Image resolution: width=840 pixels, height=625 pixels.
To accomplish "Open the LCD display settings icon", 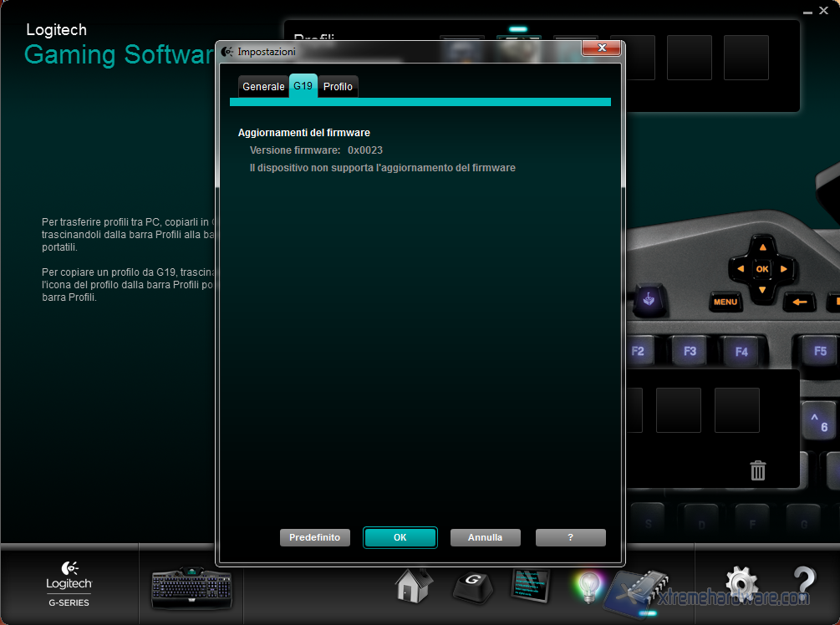I will pos(530,587).
